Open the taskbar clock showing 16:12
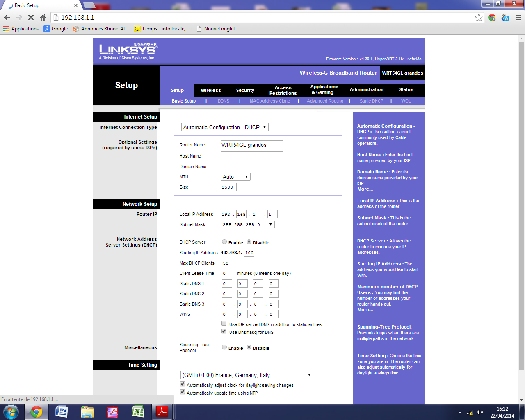This screenshot has height=420, width=525. tap(502, 412)
